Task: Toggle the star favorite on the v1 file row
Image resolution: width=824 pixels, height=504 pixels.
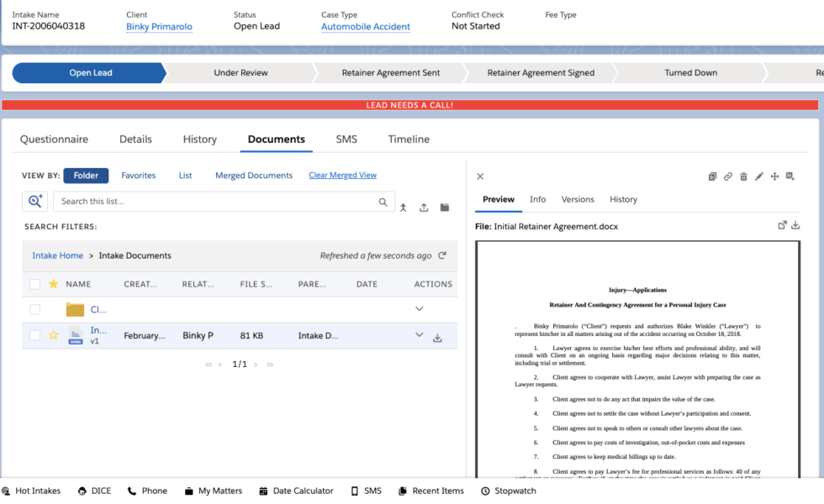Action: coord(51,335)
